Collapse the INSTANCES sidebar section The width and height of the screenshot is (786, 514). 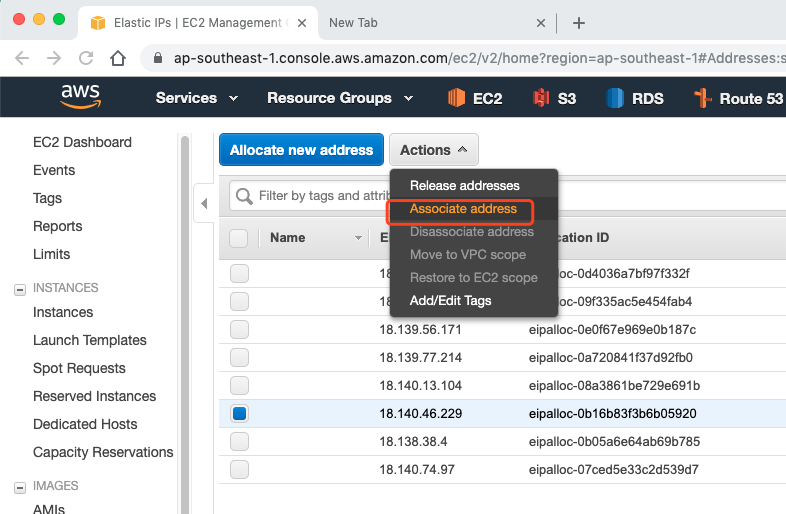pos(20,289)
